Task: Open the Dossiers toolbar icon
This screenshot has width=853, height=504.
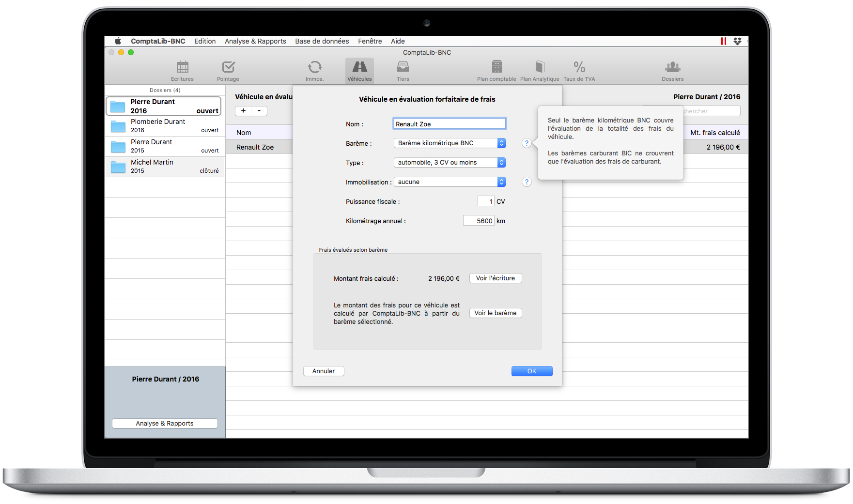Action: point(673,71)
